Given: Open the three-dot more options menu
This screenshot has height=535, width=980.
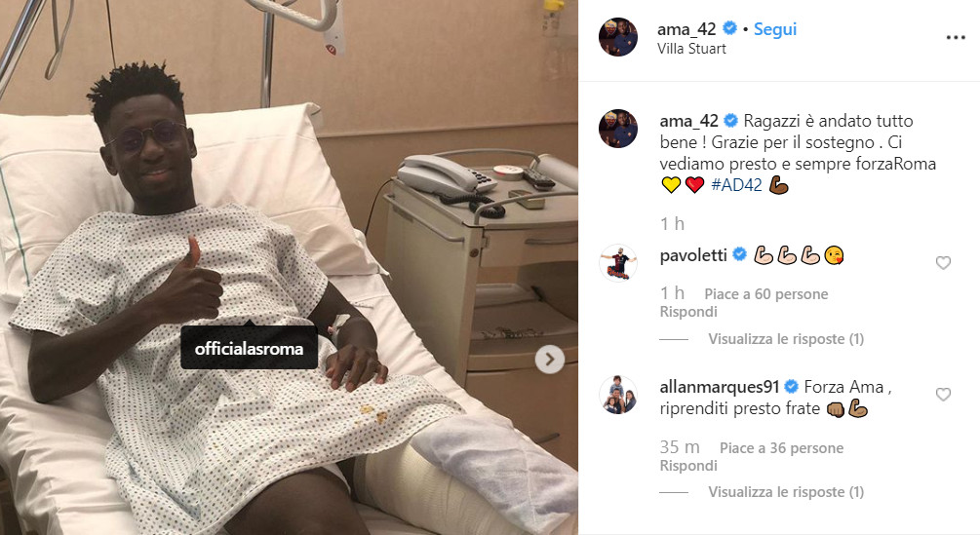Looking at the screenshot, I should click(x=955, y=37).
